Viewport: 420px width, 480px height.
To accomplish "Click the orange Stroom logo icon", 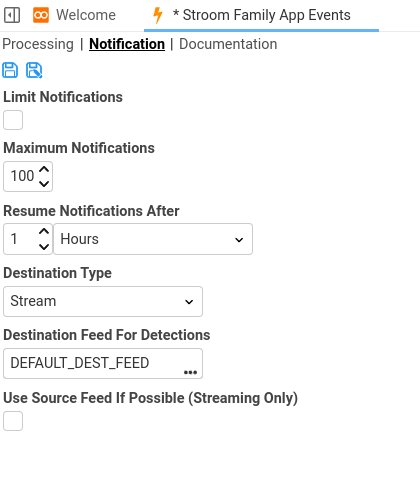I will [x=41, y=15].
